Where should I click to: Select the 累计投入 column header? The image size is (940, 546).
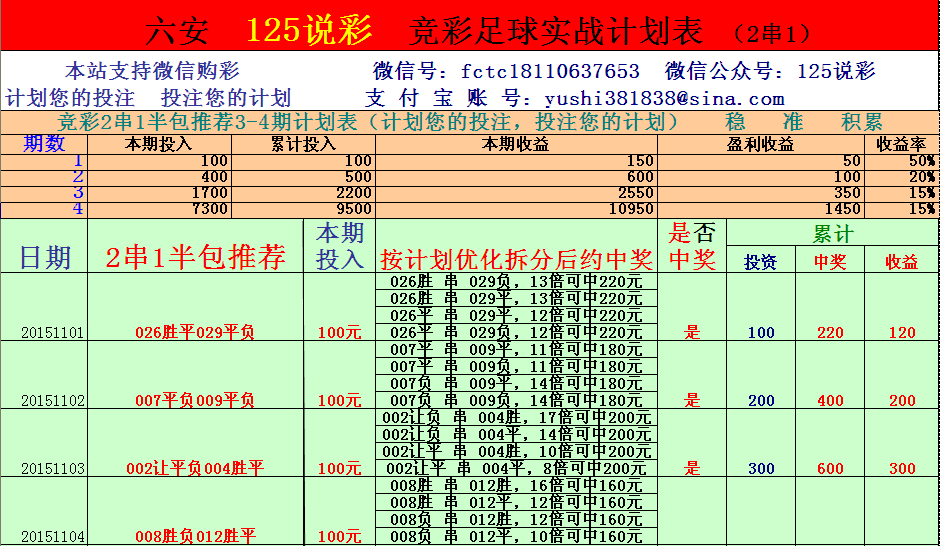(x=303, y=144)
